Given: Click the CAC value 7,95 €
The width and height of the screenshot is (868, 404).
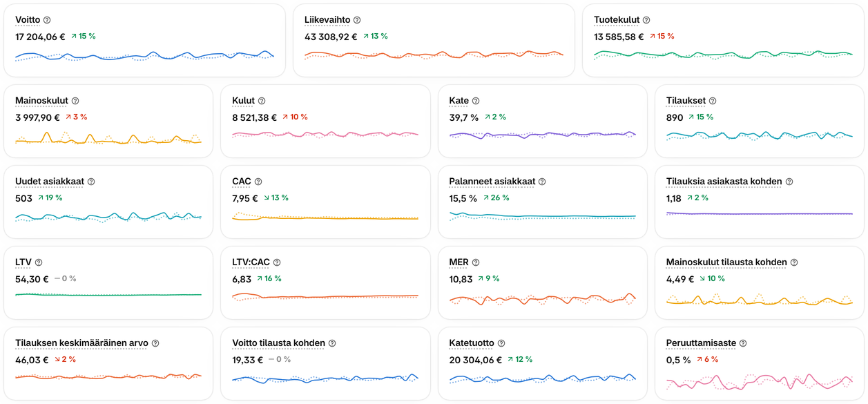Looking at the screenshot, I should point(245,198).
